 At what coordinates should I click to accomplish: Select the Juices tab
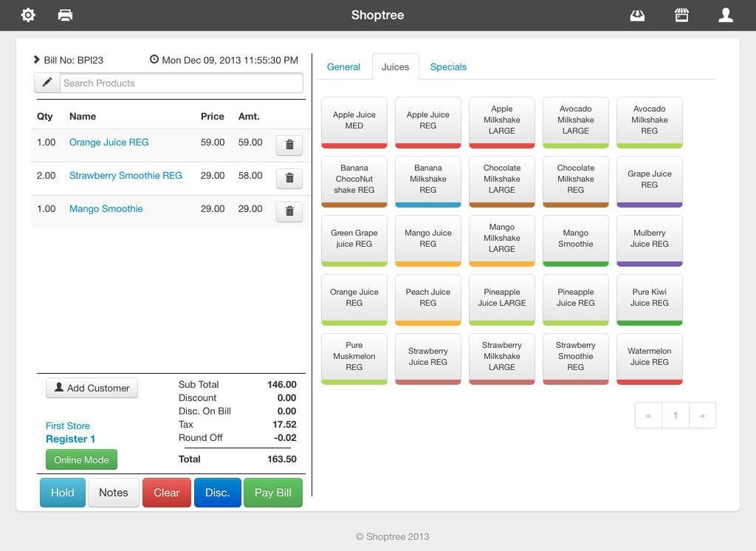click(x=396, y=67)
